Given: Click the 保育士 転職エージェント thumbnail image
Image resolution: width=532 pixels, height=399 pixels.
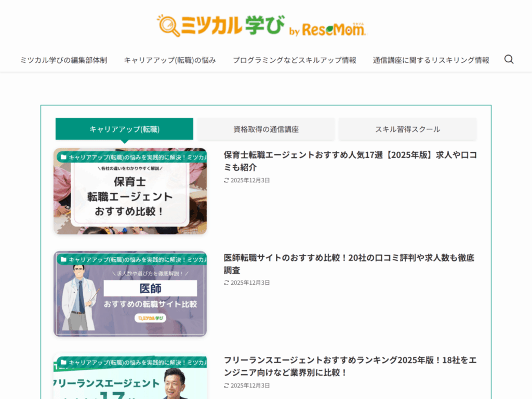Looking at the screenshot, I should (130, 197).
